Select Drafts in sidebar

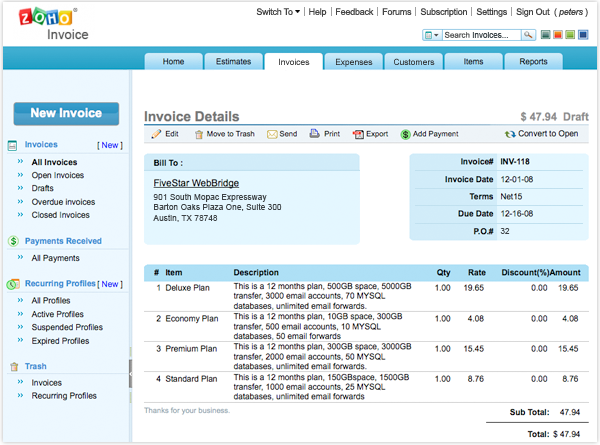point(42,188)
